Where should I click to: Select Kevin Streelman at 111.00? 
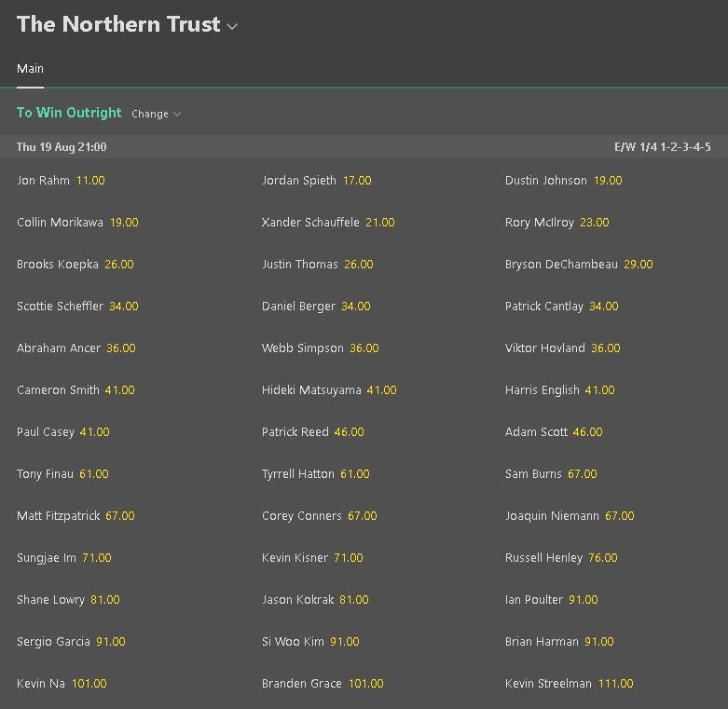pyautogui.click(x=615, y=684)
